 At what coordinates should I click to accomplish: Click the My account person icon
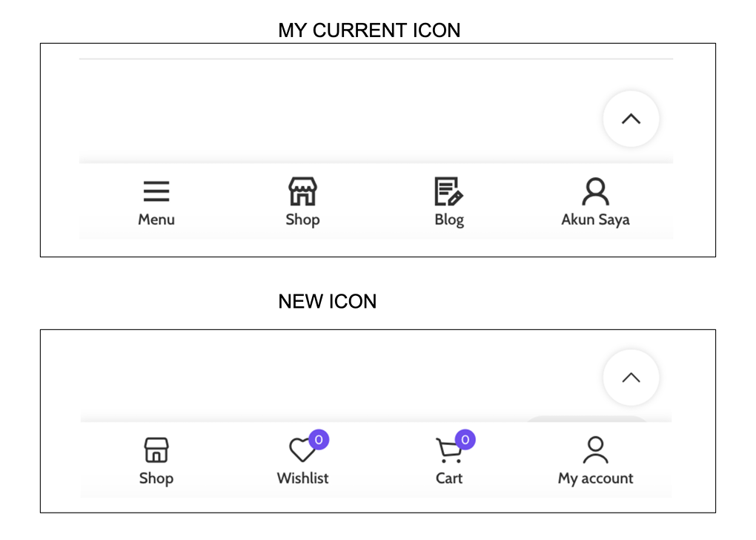coord(595,450)
